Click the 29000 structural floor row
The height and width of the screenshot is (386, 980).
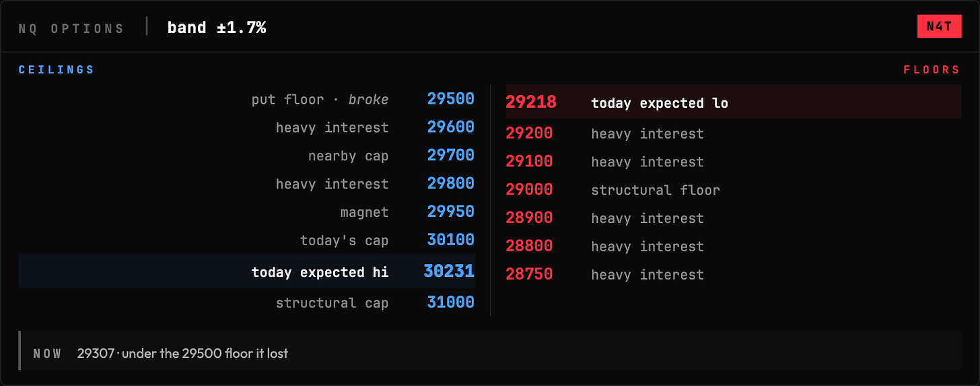734,190
